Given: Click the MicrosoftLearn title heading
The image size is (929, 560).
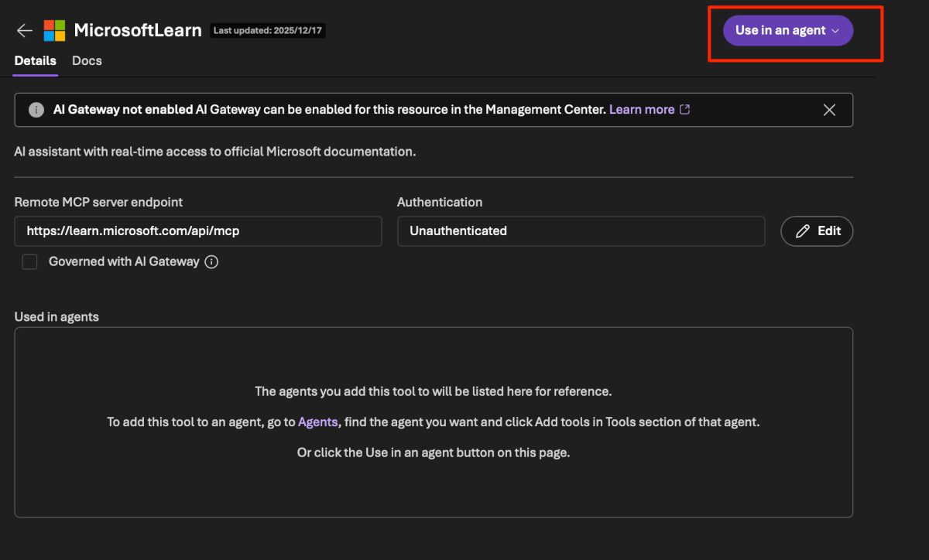Looking at the screenshot, I should point(138,30).
